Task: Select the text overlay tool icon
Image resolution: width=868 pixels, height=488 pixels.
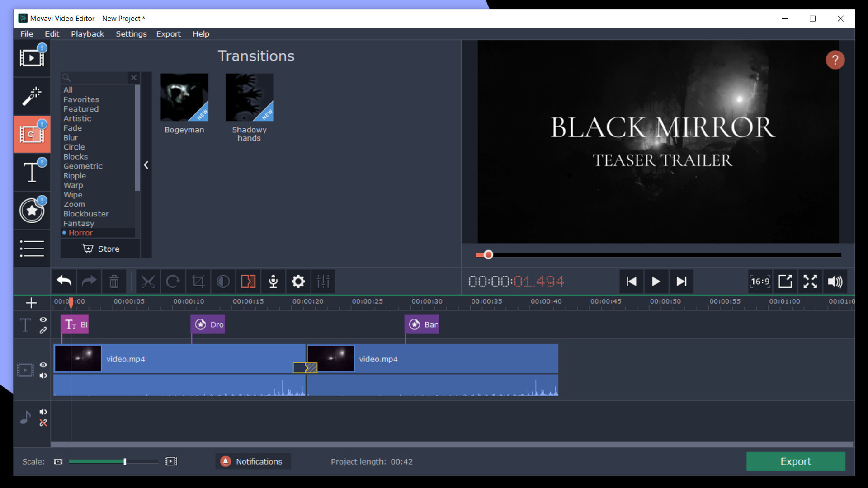Action: (x=31, y=172)
